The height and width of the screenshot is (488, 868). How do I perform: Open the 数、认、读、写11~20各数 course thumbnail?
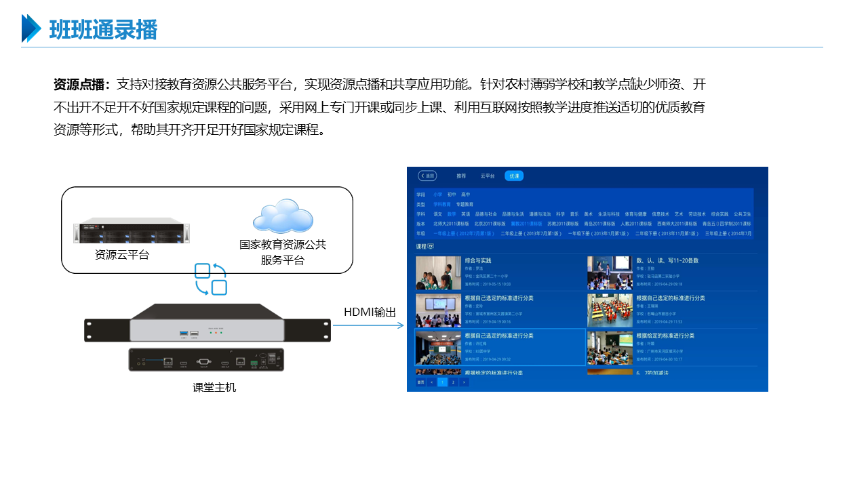[610, 273]
